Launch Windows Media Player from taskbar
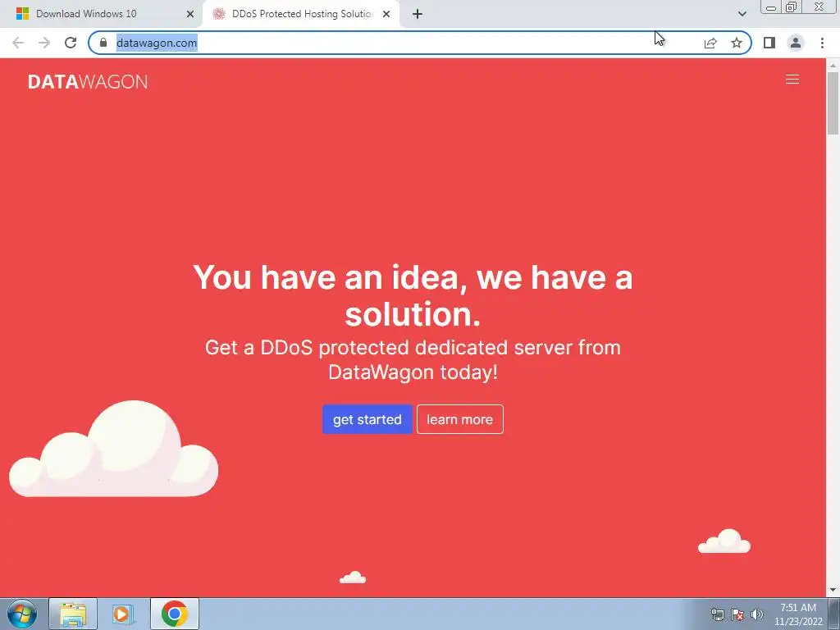The width and height of the screenshot is (840, 630). [x=122, y=614]
